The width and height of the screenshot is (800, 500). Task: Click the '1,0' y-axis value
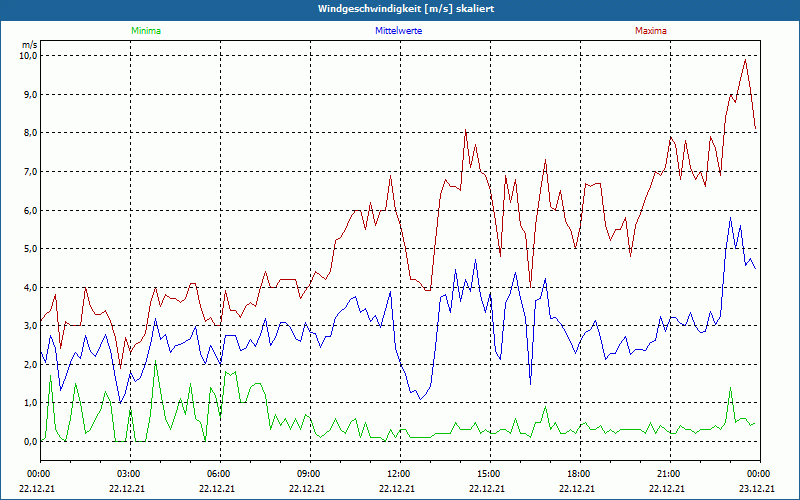coord(31,403)
